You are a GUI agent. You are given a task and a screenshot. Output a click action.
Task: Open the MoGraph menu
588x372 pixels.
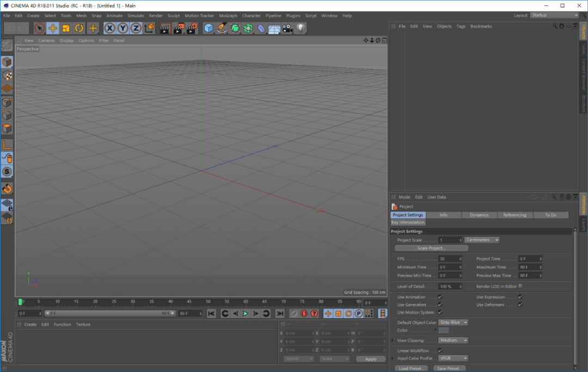point(228,16)
